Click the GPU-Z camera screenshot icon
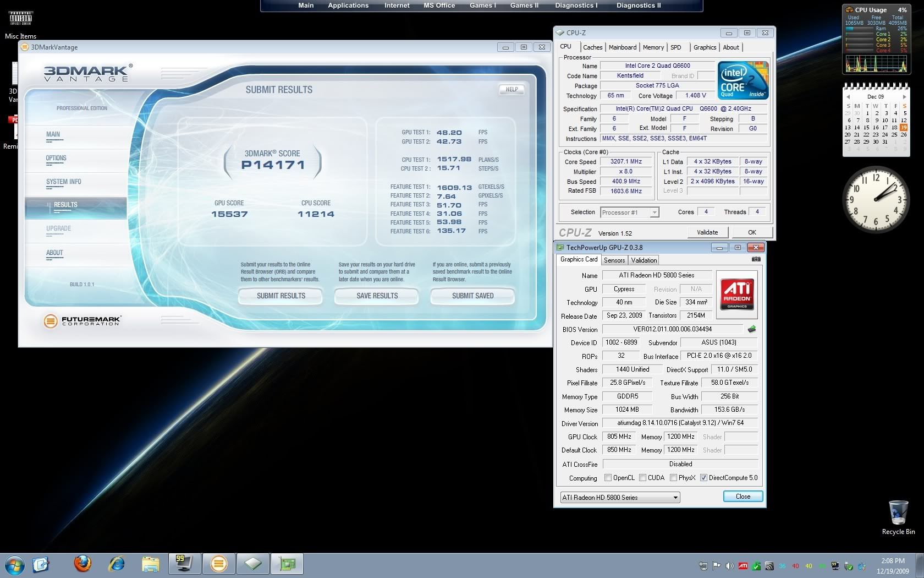The image size is (924, 578). click(756, 259)
